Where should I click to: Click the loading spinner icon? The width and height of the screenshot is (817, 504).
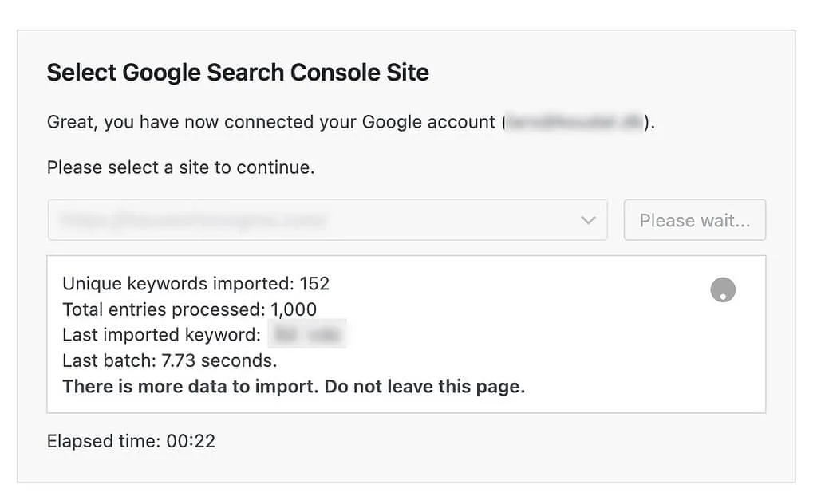pyautogui.click(x=723, y=290)
